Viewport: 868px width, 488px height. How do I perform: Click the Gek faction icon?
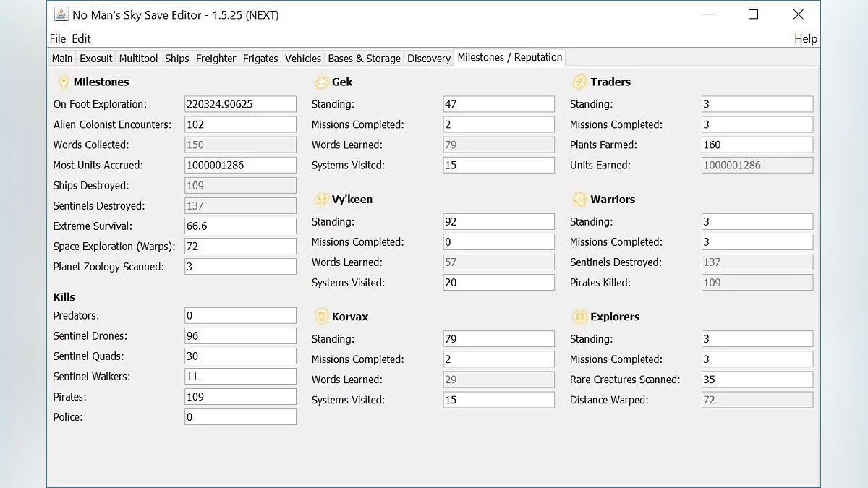(321, 82)
